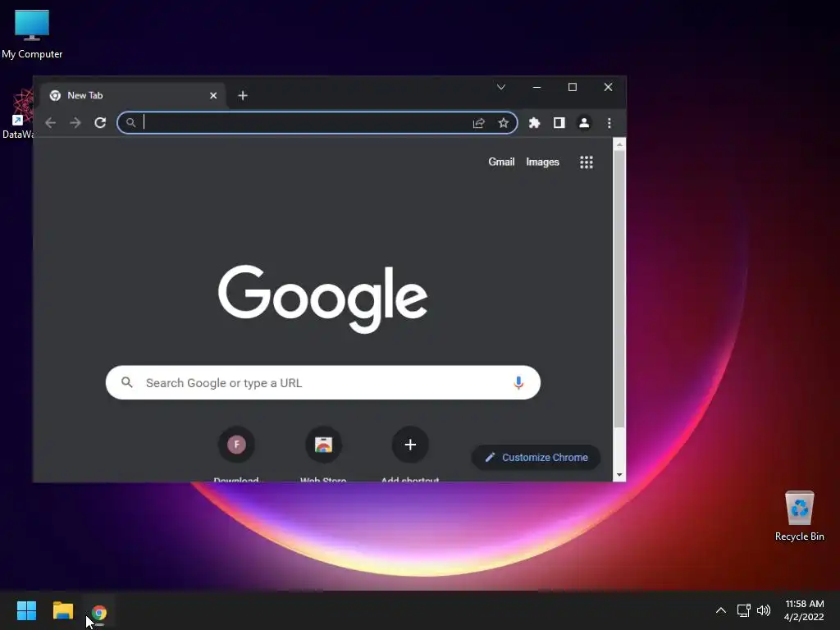The width and height of the screenshot is (840, 630).
Task: Select the DataWa desktop shortcut
Action: tap(18, 114)
